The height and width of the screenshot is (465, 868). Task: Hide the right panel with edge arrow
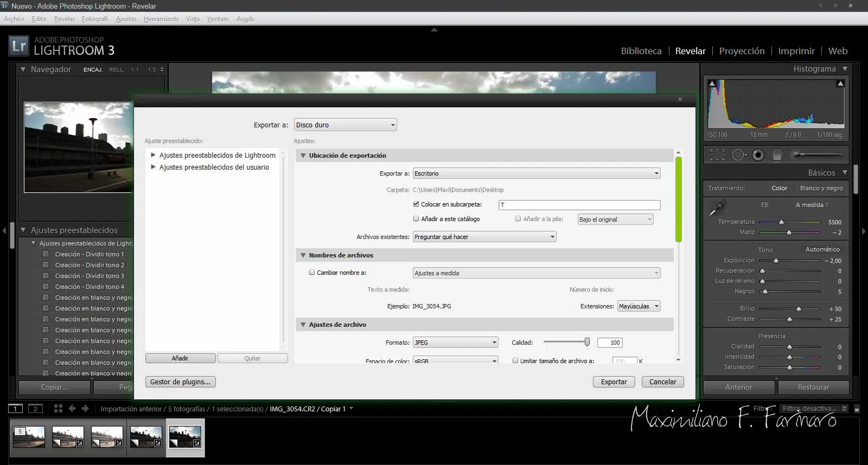(x=864, y=231)
